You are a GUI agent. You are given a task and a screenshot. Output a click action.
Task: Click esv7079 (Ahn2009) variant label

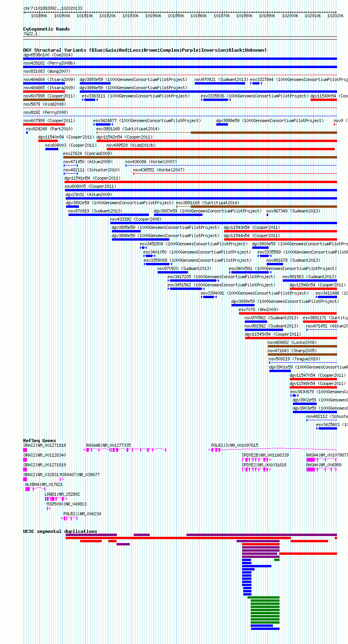(x=258, y=309)
